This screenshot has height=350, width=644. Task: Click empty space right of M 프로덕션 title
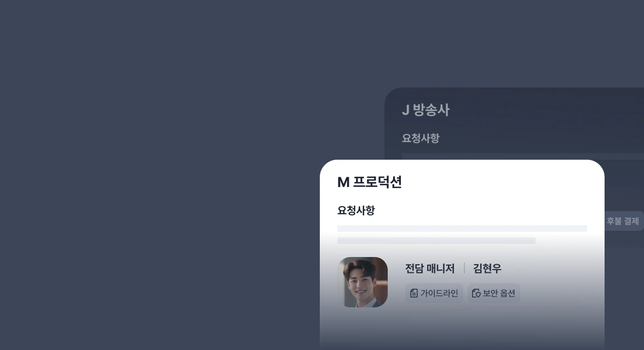tap(501, 182)
